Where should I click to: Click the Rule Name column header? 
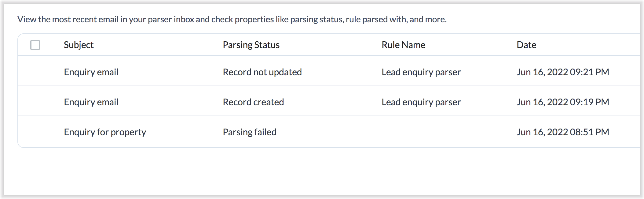(x=403, y=45)
